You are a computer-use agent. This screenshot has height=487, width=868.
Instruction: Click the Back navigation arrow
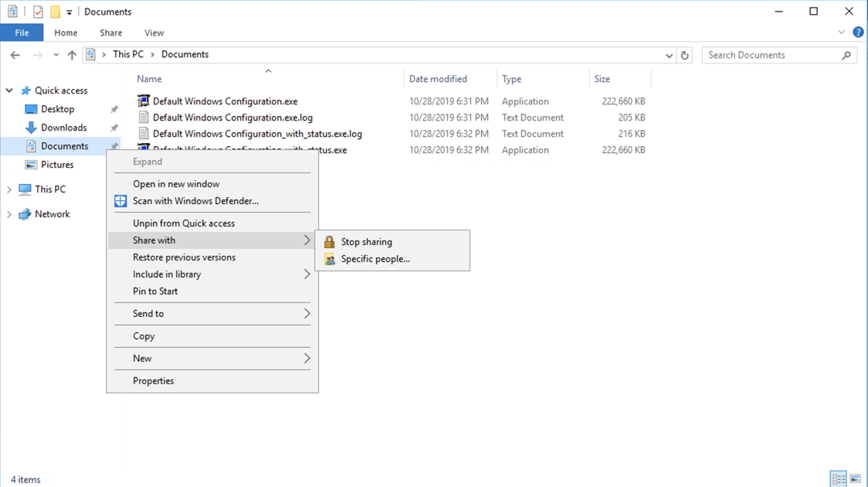[15, 55]
